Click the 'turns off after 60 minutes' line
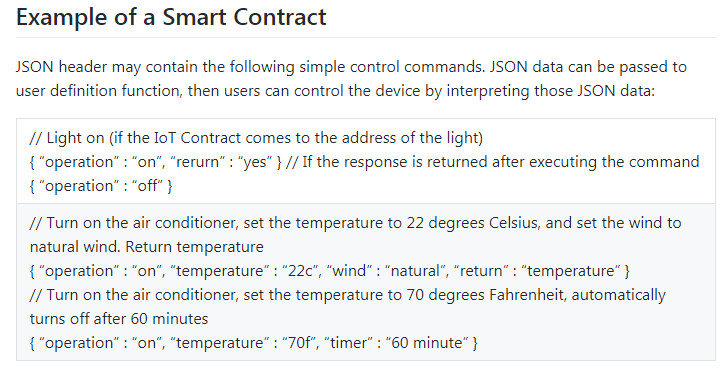This screenshot has height=377, width=720. (x=119, y=319)
